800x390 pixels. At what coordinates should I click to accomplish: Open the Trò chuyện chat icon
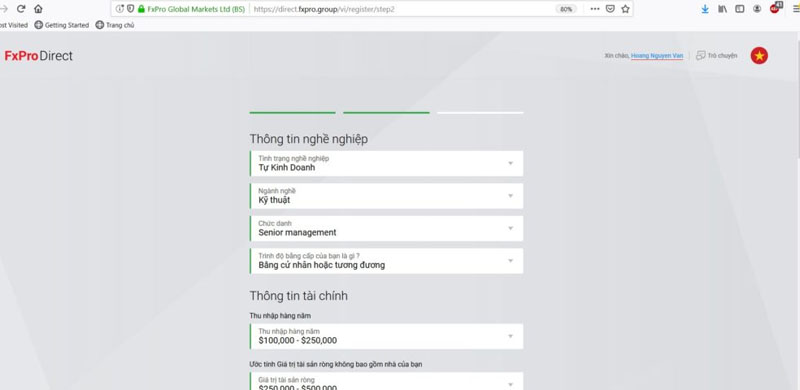[x=701, y=55]
